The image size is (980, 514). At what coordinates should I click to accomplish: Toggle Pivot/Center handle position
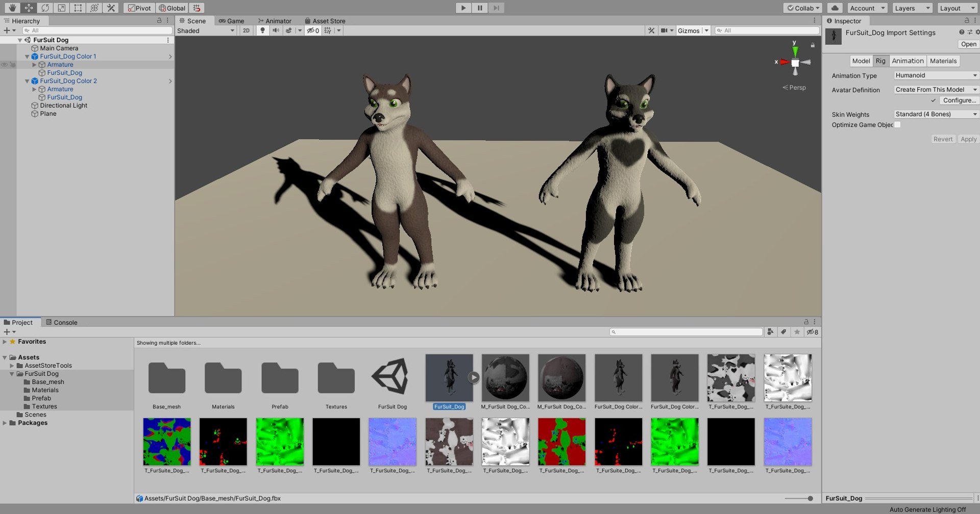tap(139, 8)
